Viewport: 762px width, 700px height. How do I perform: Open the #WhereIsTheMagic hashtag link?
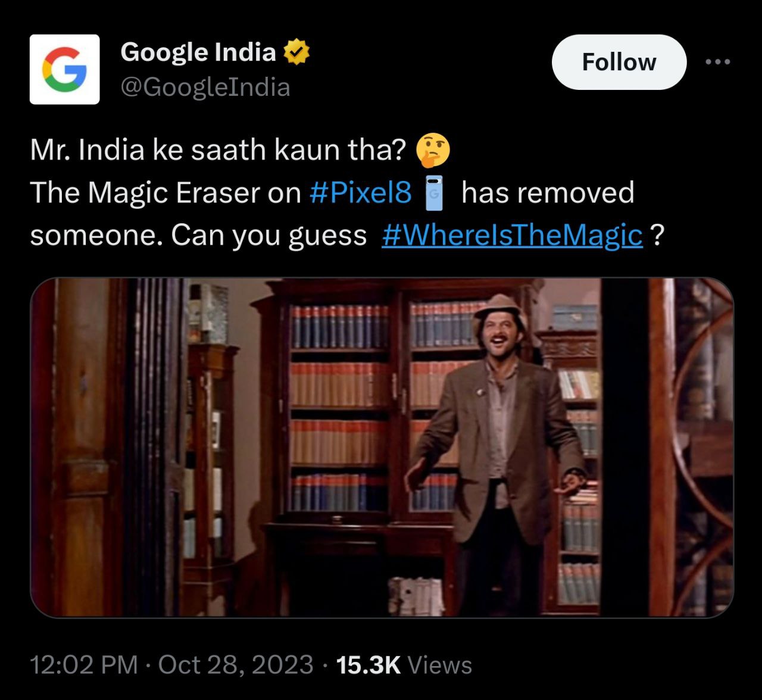(512, 236)
